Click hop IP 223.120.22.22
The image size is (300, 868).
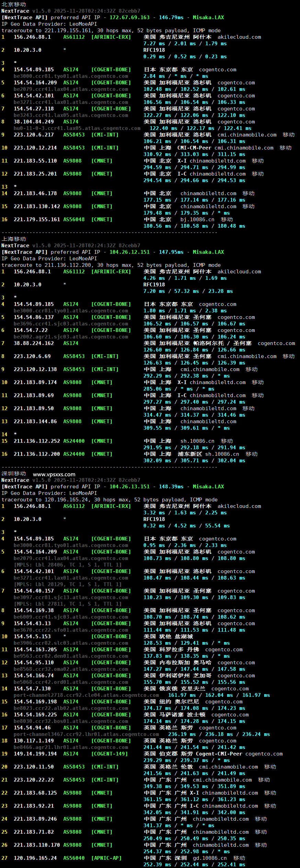coord(34,780)
